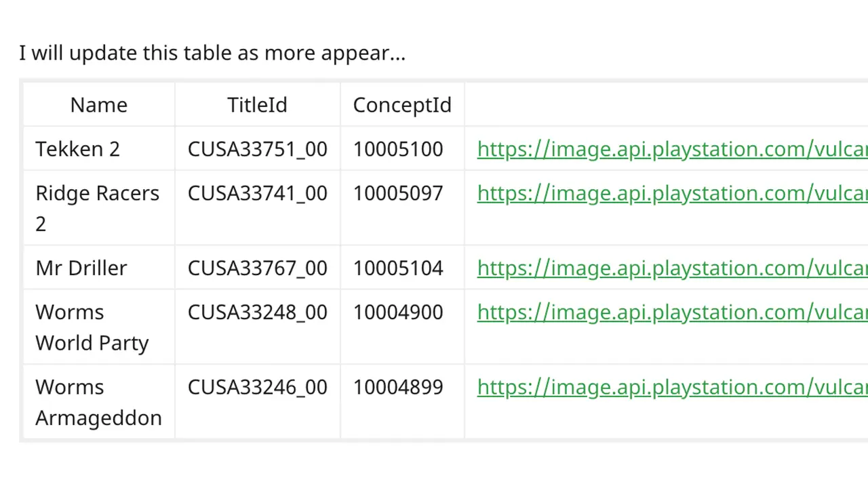Open the Ridge Racers 2 image link
Viewport: 868px width, 488px height.
(x=671, y=193)
